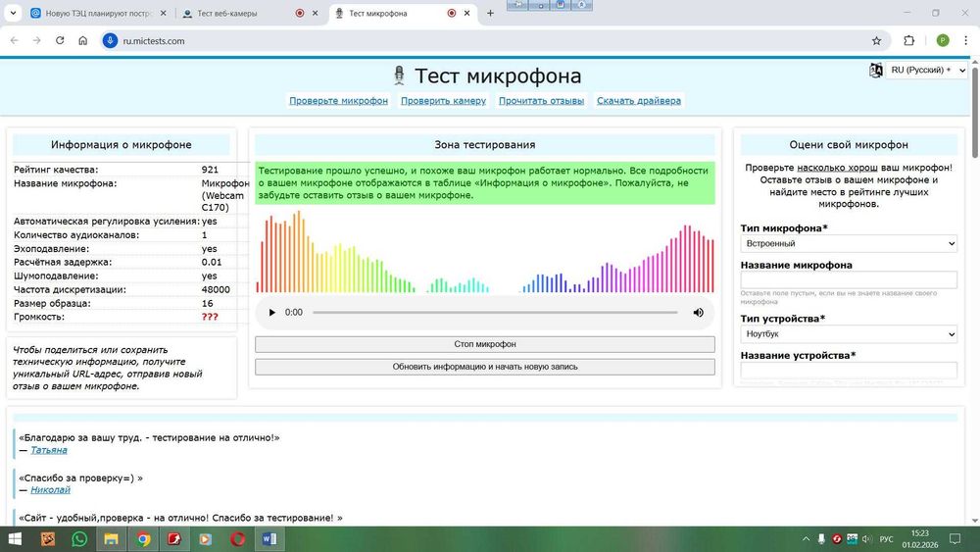Click the translate icon by language selector
The height and width of the screenshot is (552, 980).
tap(875, 70)
